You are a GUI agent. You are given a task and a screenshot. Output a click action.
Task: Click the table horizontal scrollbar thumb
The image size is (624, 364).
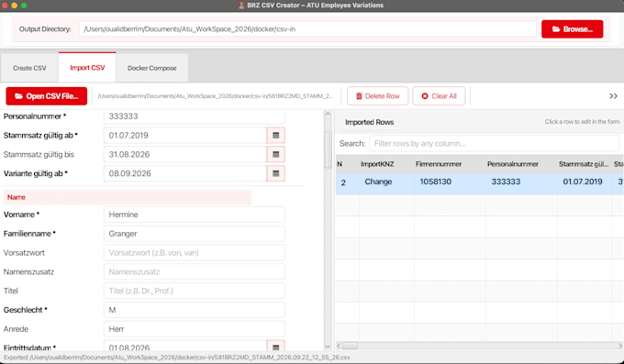click(351, 346)
